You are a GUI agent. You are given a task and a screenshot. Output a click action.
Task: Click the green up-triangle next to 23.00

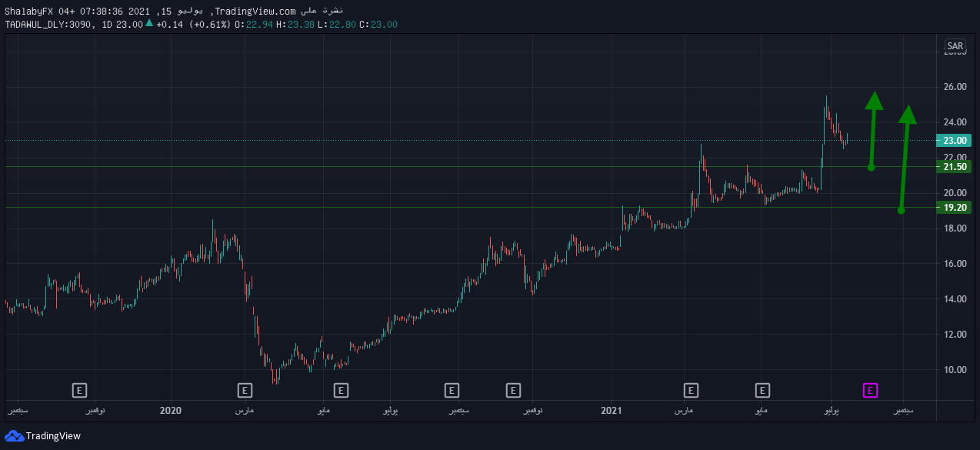(x=148, y=23)
